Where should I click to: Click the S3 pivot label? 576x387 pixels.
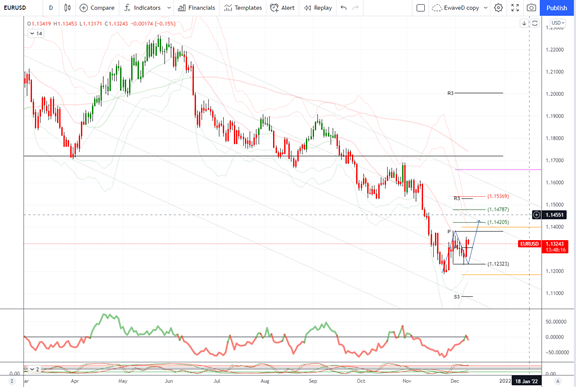pyautogui.click(x=457, y=297)
